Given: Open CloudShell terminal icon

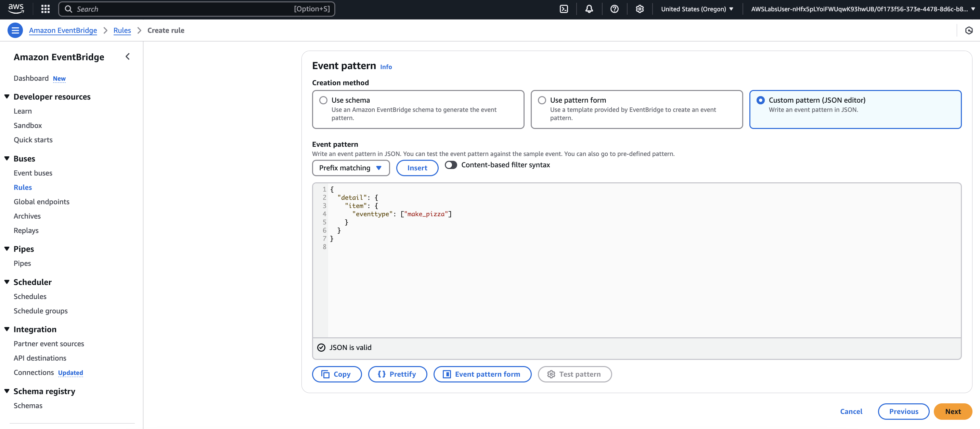Looking at the screenshot, I should [x=564, y=9].
